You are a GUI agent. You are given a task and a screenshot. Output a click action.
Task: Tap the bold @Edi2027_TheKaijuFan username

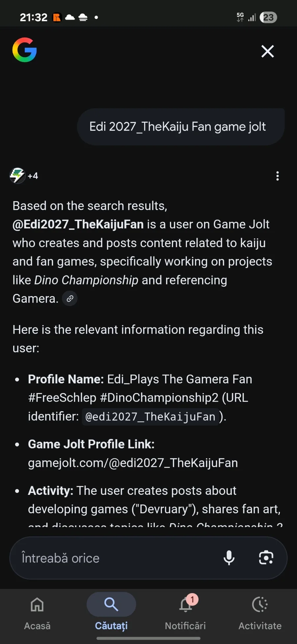click(78, 224)
